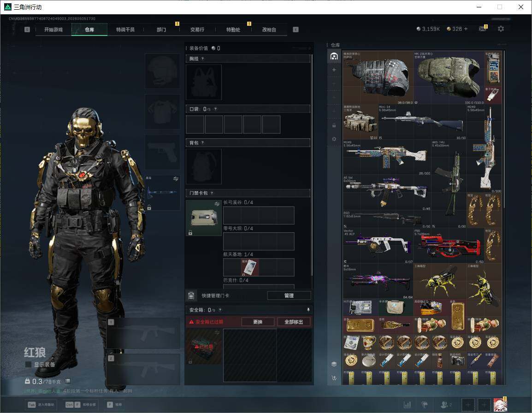Click the plus next to 328 currency
The width and height of the screenshot is (532, 413).
[466, 29]
